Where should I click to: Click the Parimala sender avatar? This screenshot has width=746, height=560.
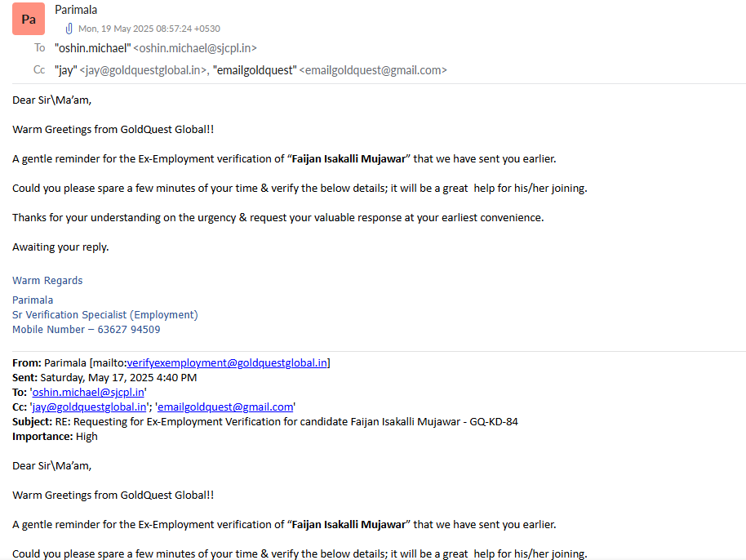coord(29,19)
